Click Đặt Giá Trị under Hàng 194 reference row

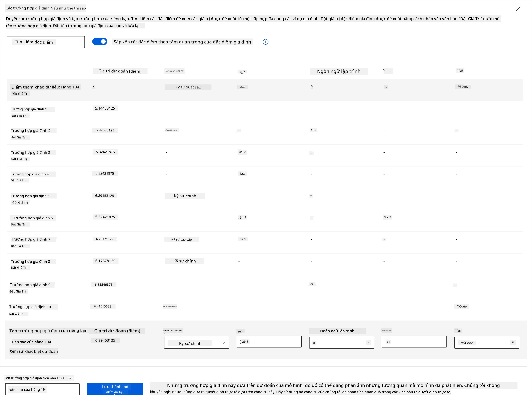(x=20, y=94)
